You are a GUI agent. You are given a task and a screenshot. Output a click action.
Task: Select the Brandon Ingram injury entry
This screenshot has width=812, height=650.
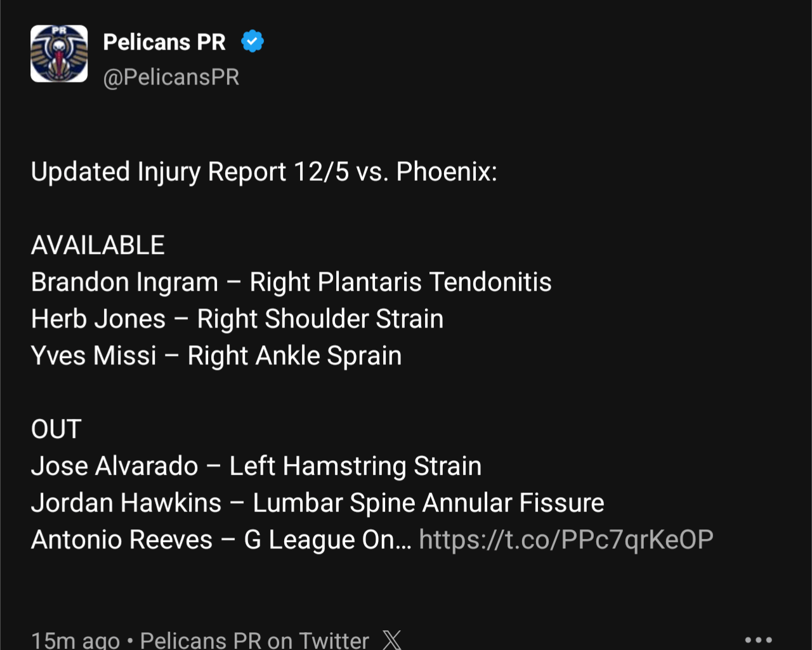(291, 281)
